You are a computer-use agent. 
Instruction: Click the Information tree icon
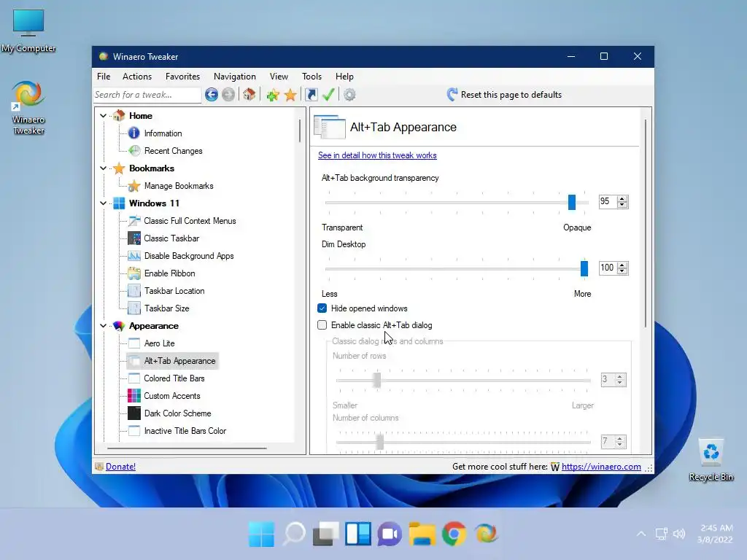[134, 133]
